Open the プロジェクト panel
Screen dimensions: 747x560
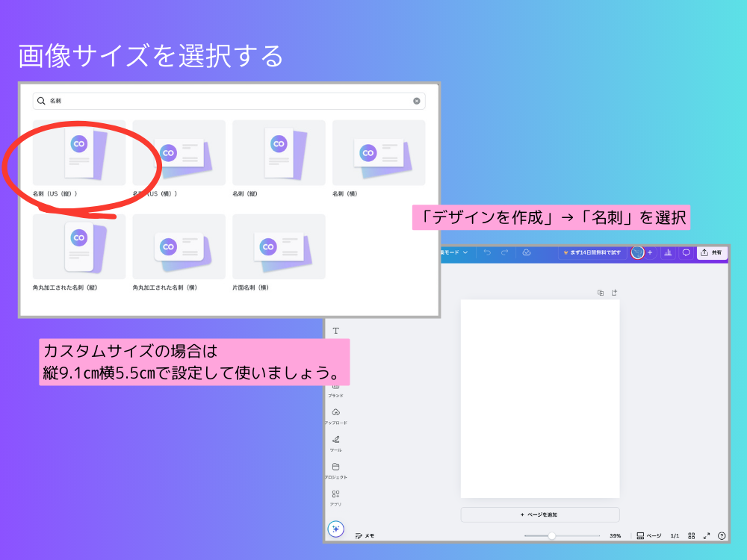336,467
